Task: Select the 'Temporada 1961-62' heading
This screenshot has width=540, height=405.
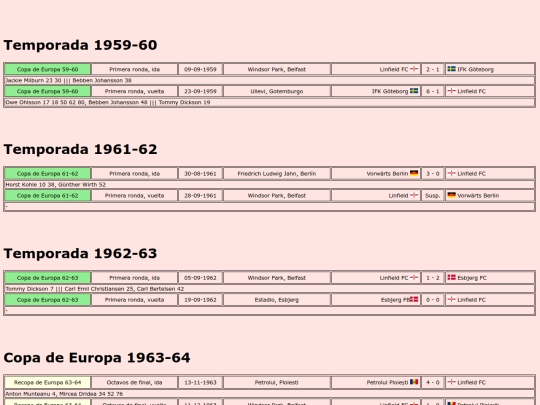Action: [80, 149]
